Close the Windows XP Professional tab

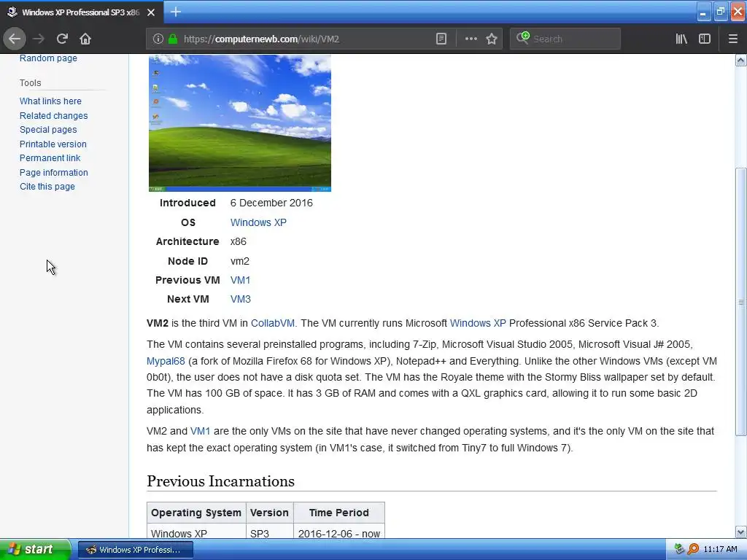pyautogui.click(x=151, y=12)
